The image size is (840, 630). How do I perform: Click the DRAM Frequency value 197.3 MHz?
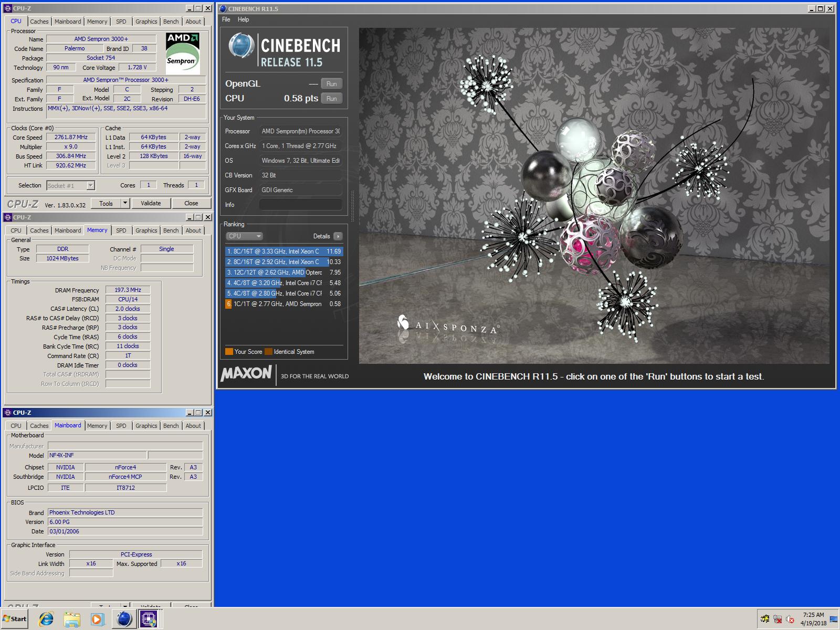(128, 290)
